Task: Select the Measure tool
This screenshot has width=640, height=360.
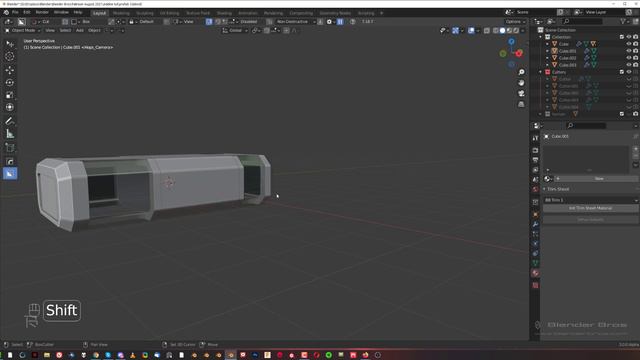Action: (x=10, y=134)
